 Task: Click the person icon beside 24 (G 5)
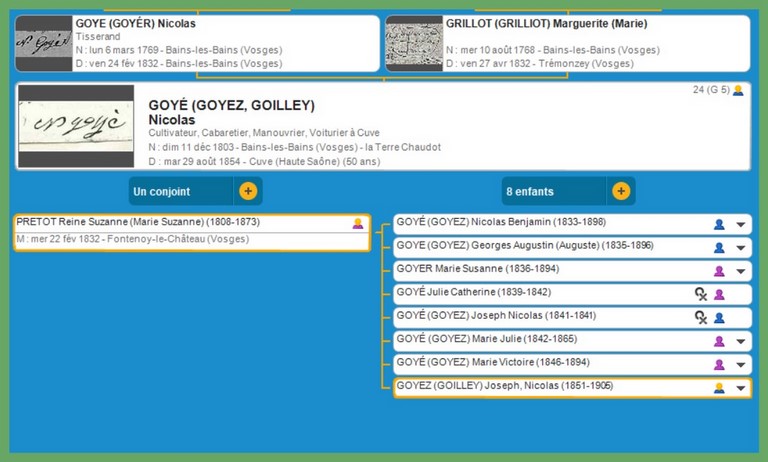tap(738, 90)
